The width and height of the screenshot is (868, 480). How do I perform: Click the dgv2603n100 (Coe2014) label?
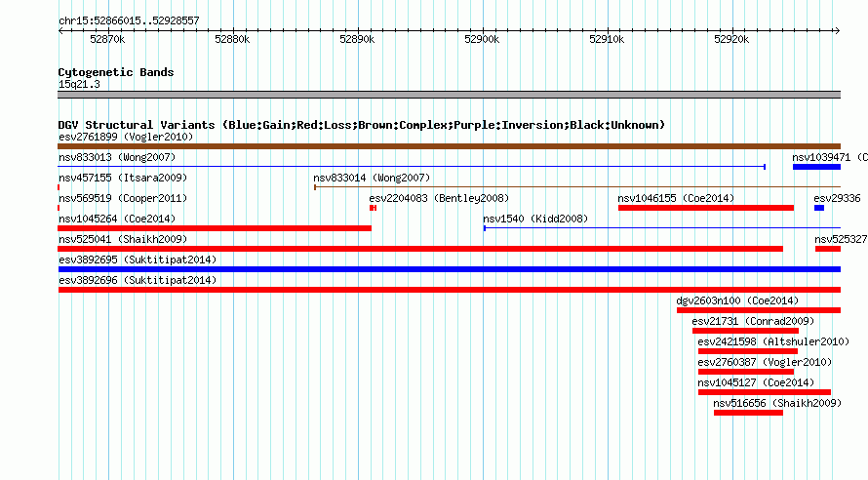pyautogui.click(x=738, y=300)
